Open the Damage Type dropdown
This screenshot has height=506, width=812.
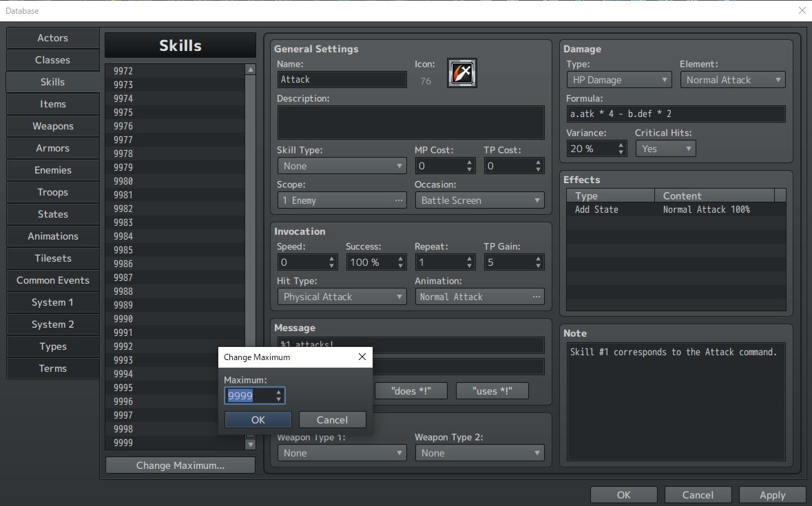click(618, 79)
